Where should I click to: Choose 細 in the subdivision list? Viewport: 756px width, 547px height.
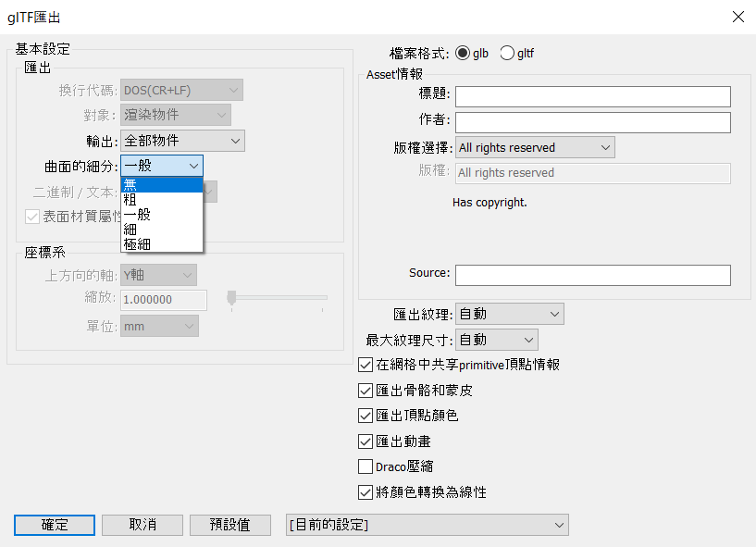(x=162, y=230)
